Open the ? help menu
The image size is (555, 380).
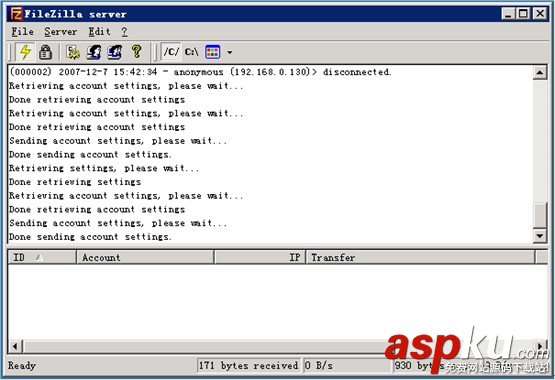coord(124,32)
